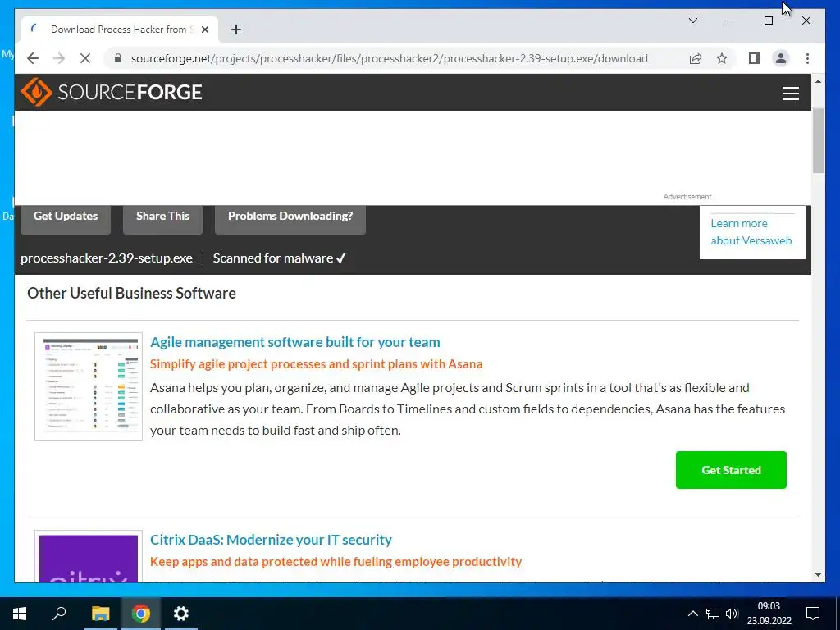This screenshot has width=840, height=630.
Task: Click the address bar URL
Action: point(390,58)
